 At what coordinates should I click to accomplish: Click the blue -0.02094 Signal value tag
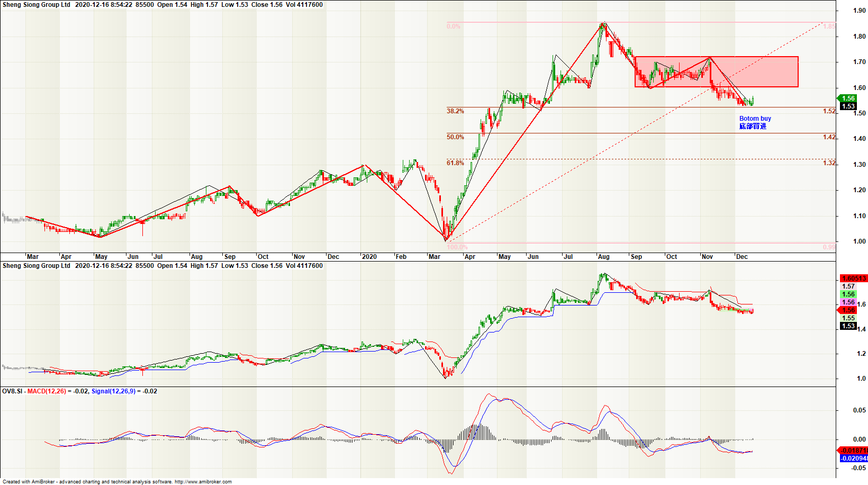(x=854, y=459)
